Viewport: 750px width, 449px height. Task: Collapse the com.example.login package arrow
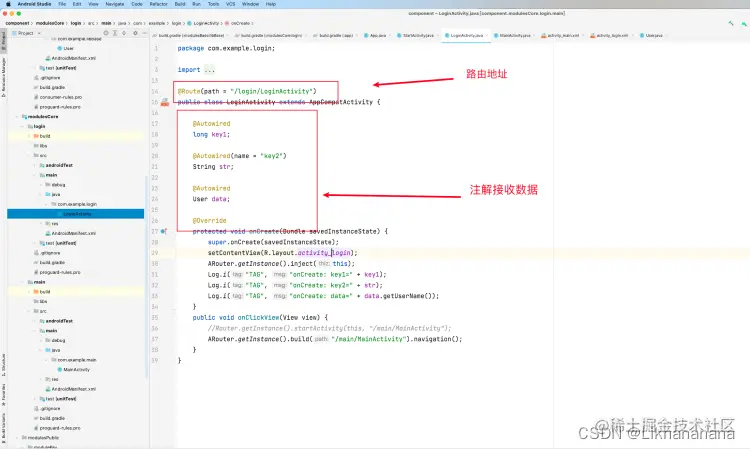pyautogui.click(x=46, y=204)
